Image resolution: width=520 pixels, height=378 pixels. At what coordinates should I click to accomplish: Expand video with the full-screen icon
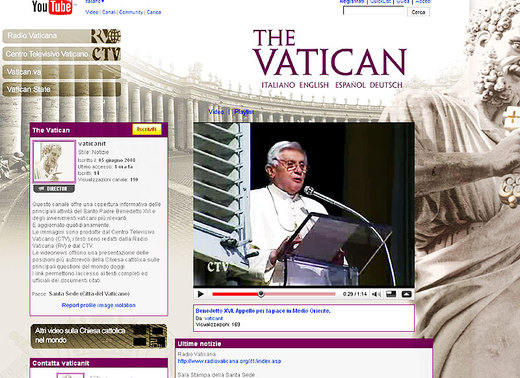[x=406, y=294]
